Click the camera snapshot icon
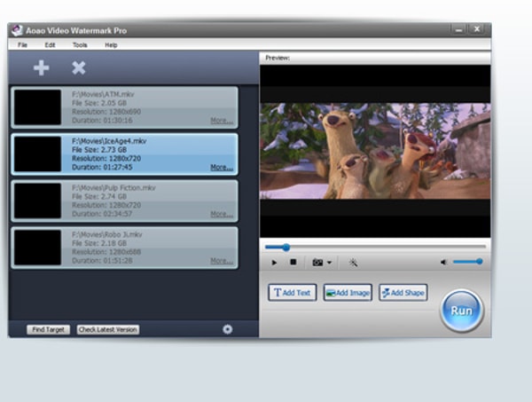Image resolution: width=532 pixels, height=402 pixels. (317, 262)
